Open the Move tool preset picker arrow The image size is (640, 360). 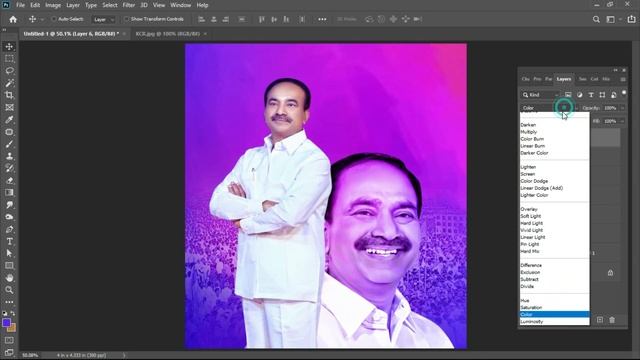tap(42, 19)
